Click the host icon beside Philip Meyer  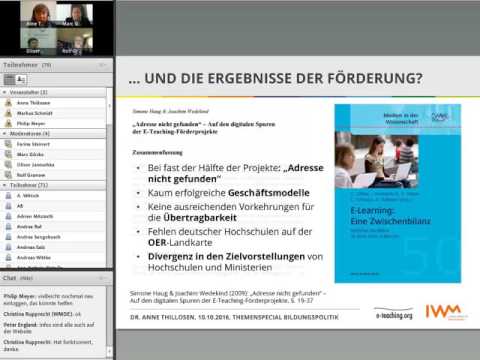[8, 124]
